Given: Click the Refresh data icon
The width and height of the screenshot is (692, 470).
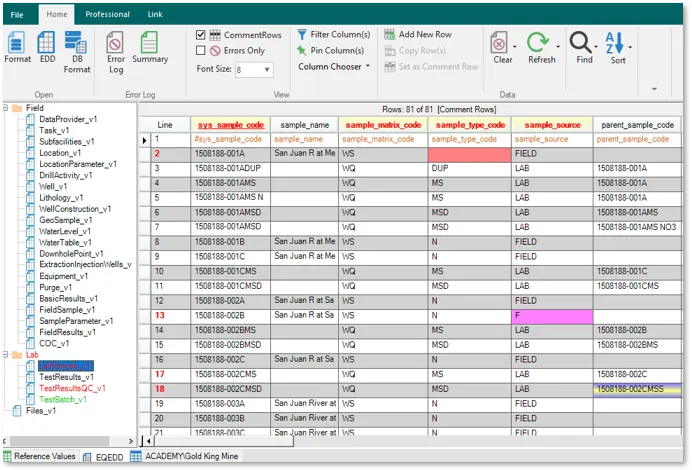Looking at the screenshot, I should 538,43.
